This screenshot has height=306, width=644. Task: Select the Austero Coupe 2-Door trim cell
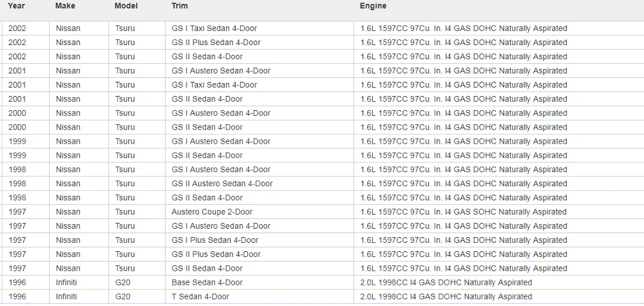tap(212, 212)
